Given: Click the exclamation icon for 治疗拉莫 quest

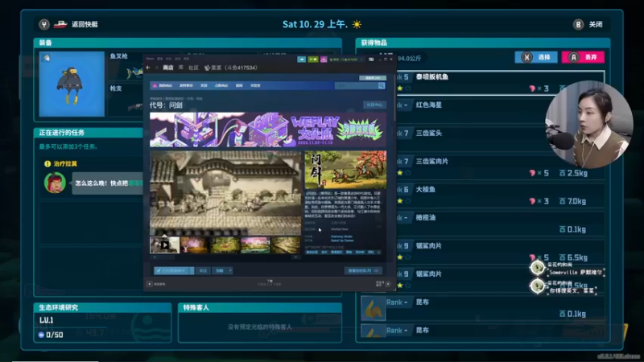Looking at the screenshot, I should pyautogui.click(x=47, y=164).
